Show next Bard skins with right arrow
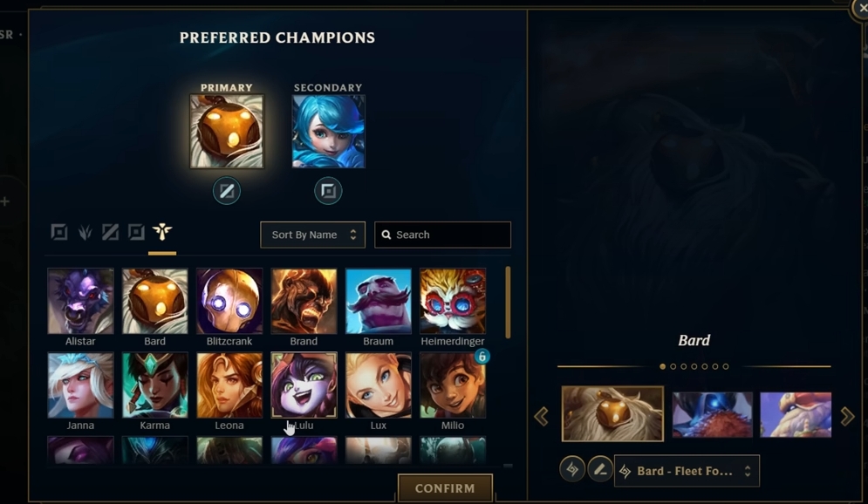The height and width of the screenshot is (504, 868). 847,416
